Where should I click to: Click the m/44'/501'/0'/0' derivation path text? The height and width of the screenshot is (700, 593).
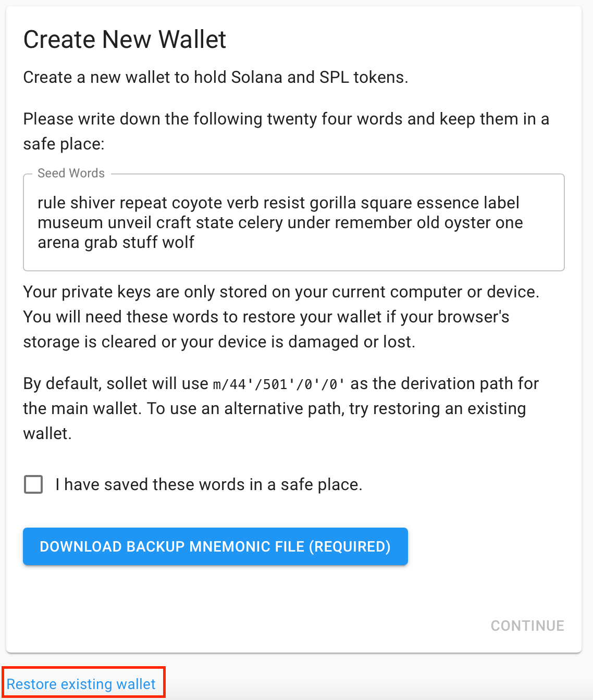(x=279, y=384)
